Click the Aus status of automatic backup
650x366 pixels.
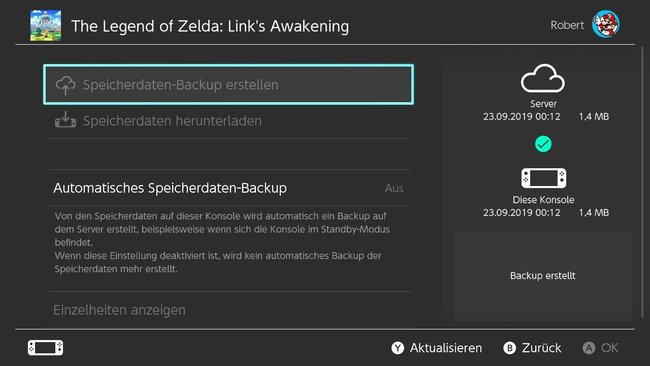pos(394,188)
